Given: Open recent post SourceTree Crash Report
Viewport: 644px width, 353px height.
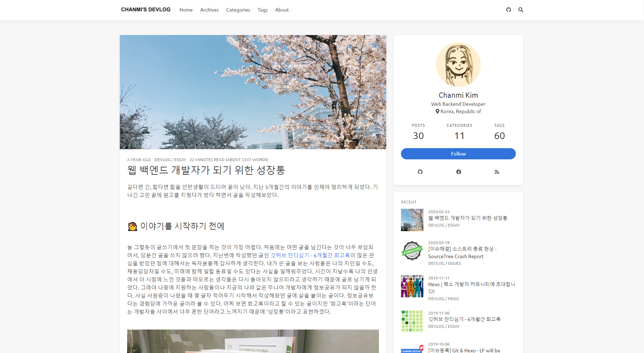Looking at the screenshot, I should [463, 252].
